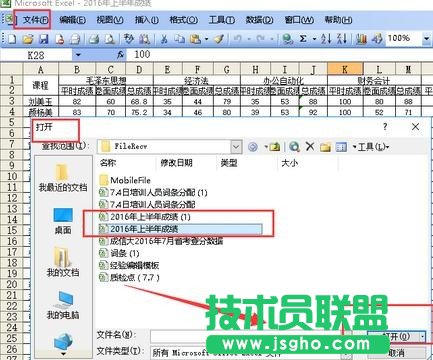This screenshot has height=360, width=433.
Task: Select file 质检点 (7.7)
Action: (x=129, y=277)
